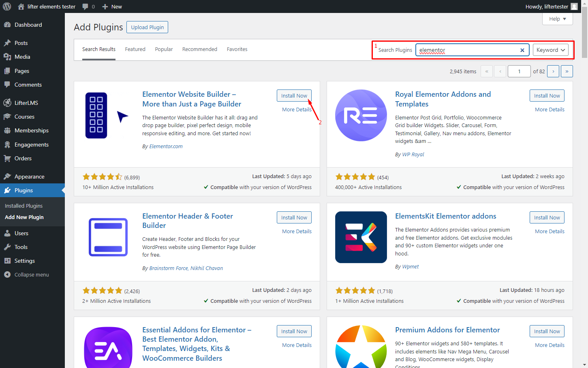Open Premium Addons for Elementor title link

pyautogui.click(x=447, y=330)
